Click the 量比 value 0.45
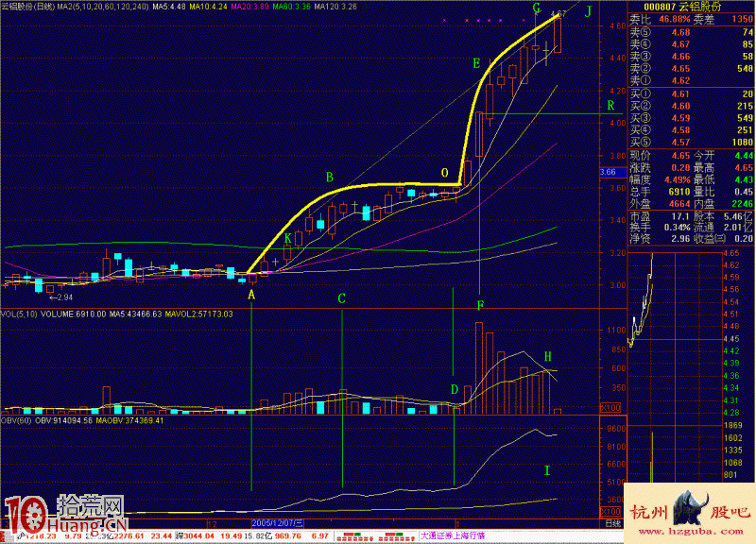 coord(744,192)
